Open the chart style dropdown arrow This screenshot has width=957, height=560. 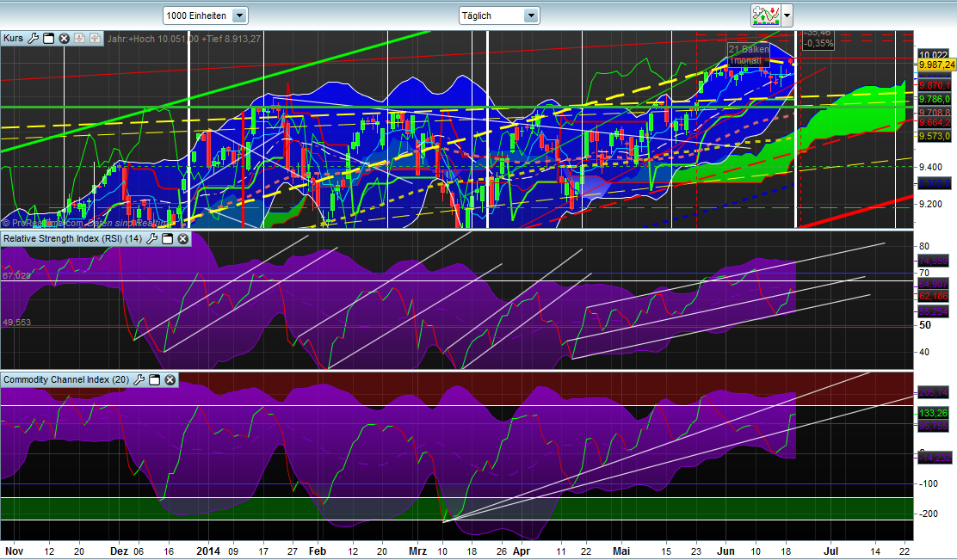(785, 15)
